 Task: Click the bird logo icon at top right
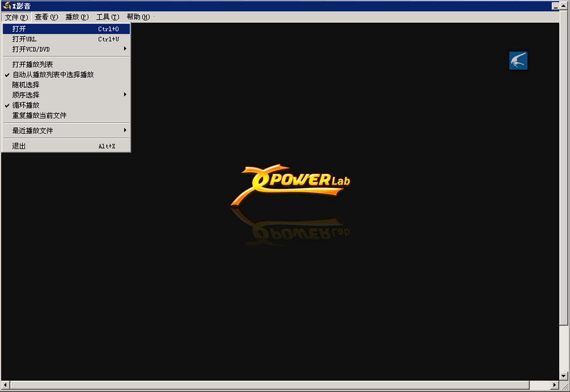click(518, 60)
